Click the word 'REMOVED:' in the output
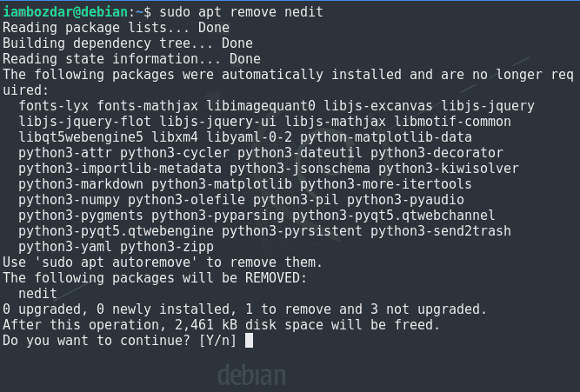The height and width of the screenshot is (392, 580). [x=276, y=278]
